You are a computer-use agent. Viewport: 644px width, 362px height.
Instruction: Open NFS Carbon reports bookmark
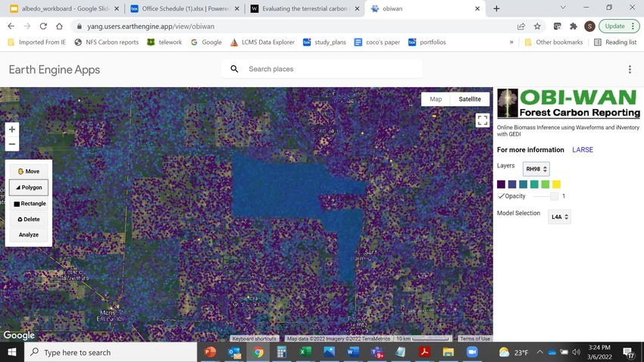pyautogui.click(x=106, y=42)
